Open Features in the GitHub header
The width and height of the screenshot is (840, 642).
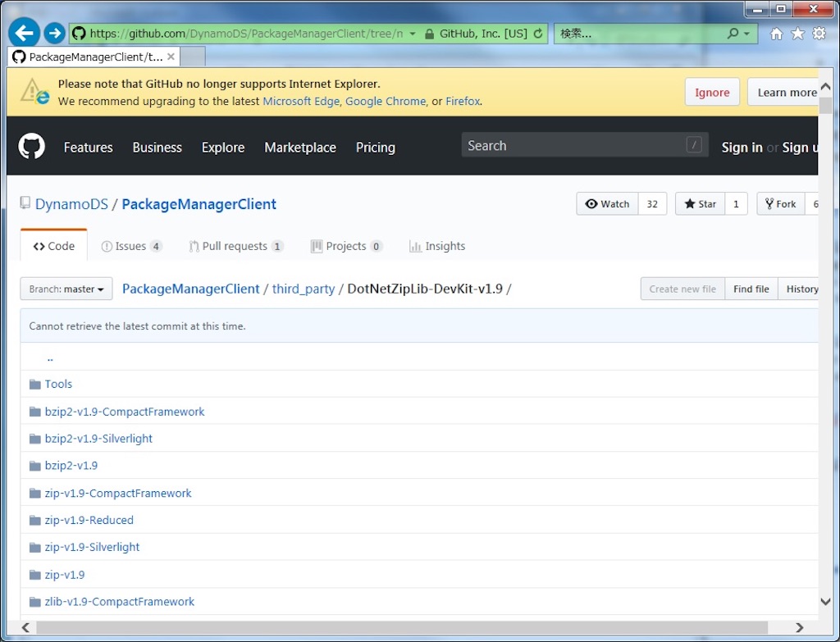(x=89, y=148)
